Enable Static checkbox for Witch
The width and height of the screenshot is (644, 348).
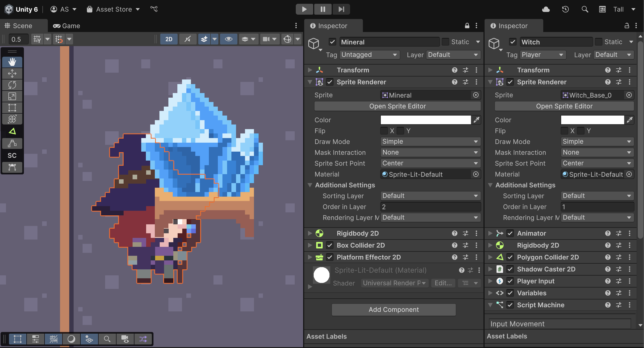598,42
